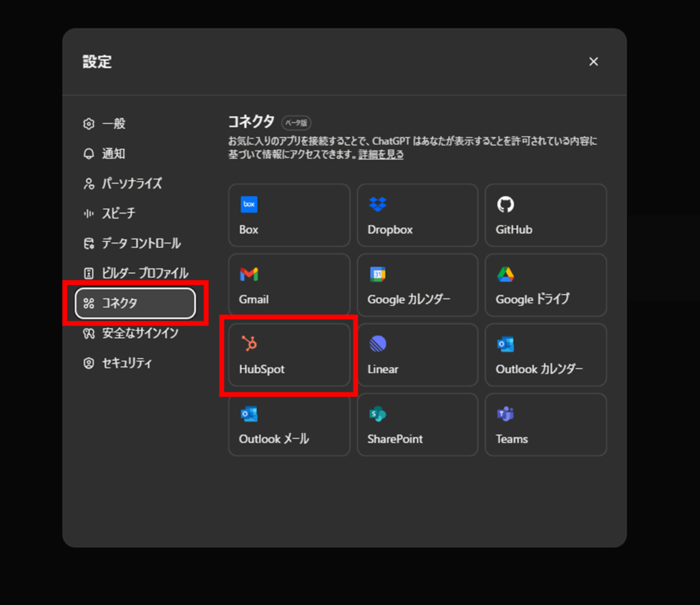
Task: Open the SharePoint connector card
Action: click(418, 425)
